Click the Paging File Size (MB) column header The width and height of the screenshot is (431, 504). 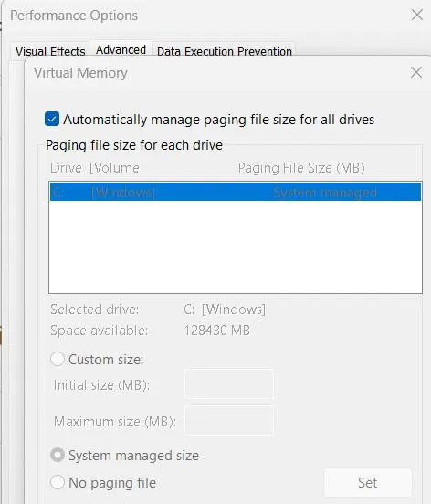pos(301,168)
